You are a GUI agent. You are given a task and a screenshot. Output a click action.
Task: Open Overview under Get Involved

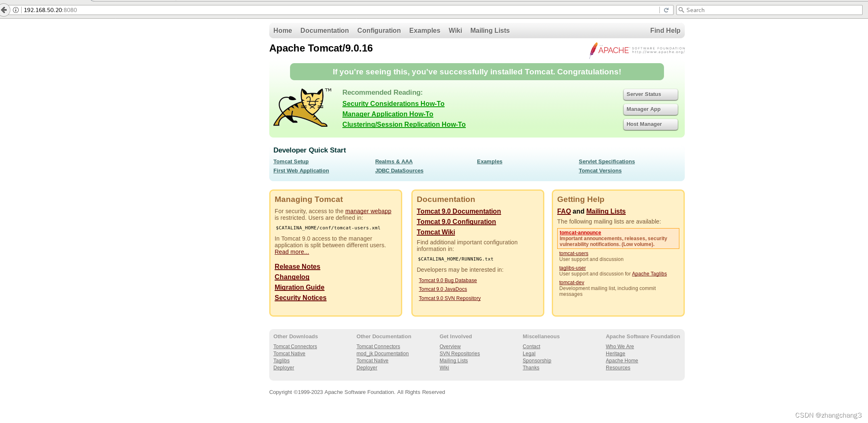click(x=450, y=347)
